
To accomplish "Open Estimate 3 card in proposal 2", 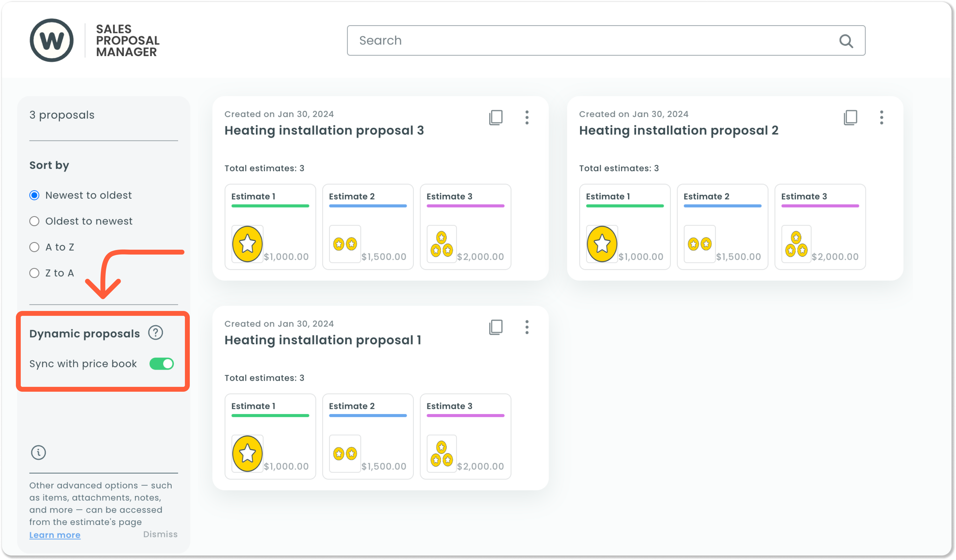I will (820, 227).
